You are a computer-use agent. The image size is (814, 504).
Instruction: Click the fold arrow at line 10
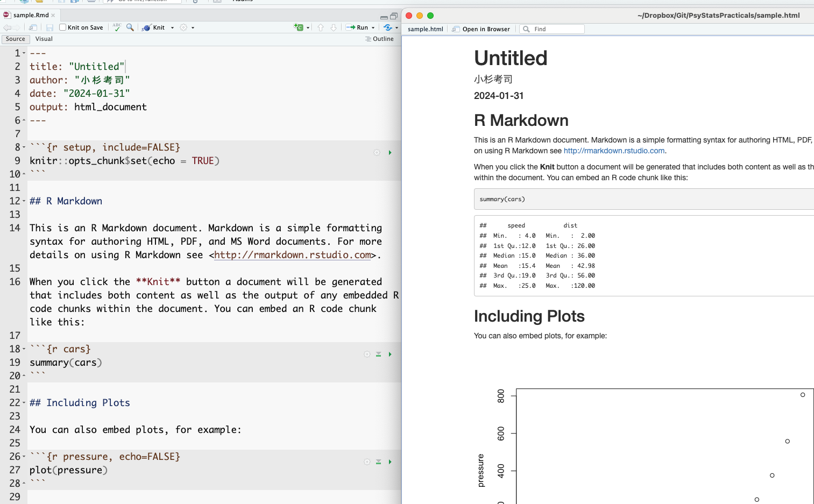click(x=24, y=174)
